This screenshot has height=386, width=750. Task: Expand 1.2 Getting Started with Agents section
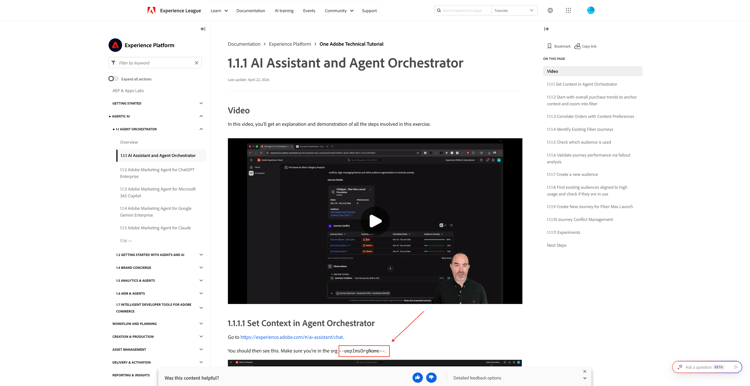201,255
